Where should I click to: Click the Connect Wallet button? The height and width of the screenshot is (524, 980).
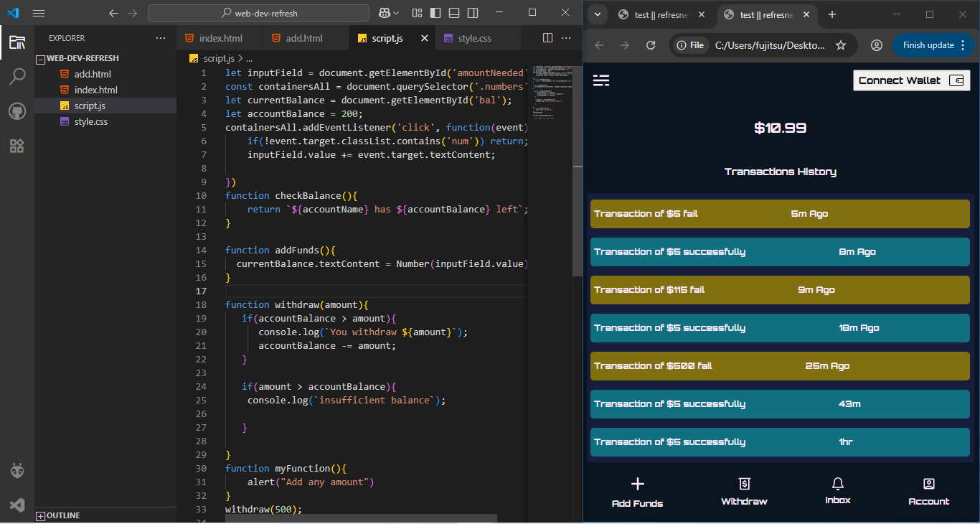(911, 80)
